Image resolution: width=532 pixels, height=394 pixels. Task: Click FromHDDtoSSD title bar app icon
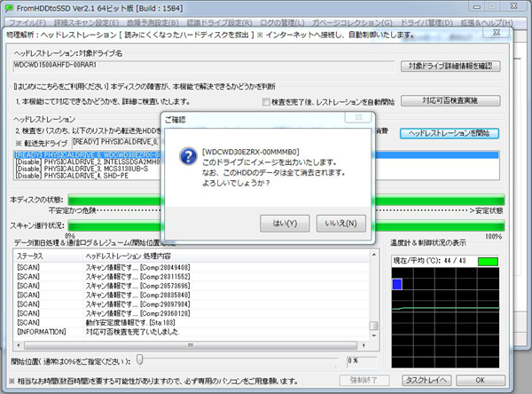(x=10, y=8)
